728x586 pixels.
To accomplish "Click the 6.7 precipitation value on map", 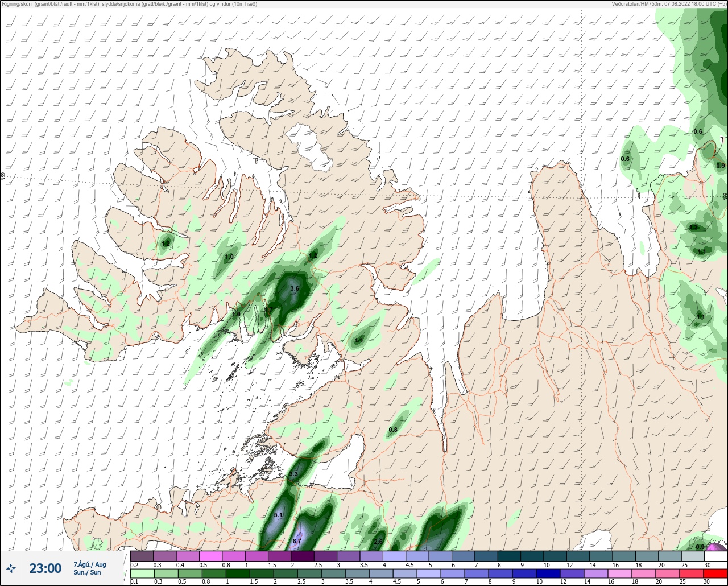I will pos(296,541).
